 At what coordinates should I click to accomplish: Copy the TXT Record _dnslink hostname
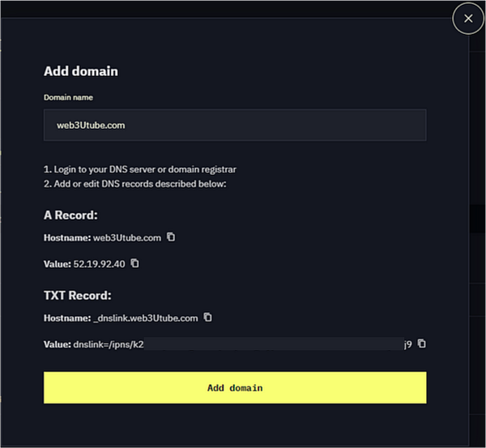[207, 318]
